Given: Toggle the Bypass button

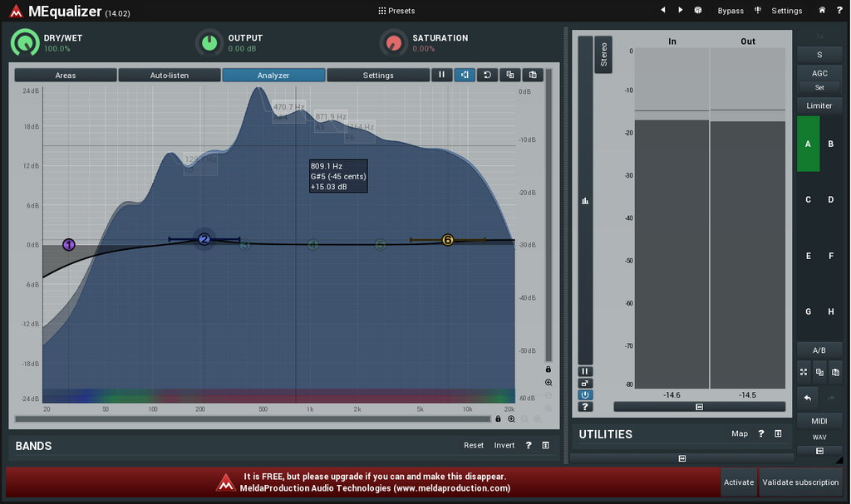Looking at the screenshot, I should [730, 10].
